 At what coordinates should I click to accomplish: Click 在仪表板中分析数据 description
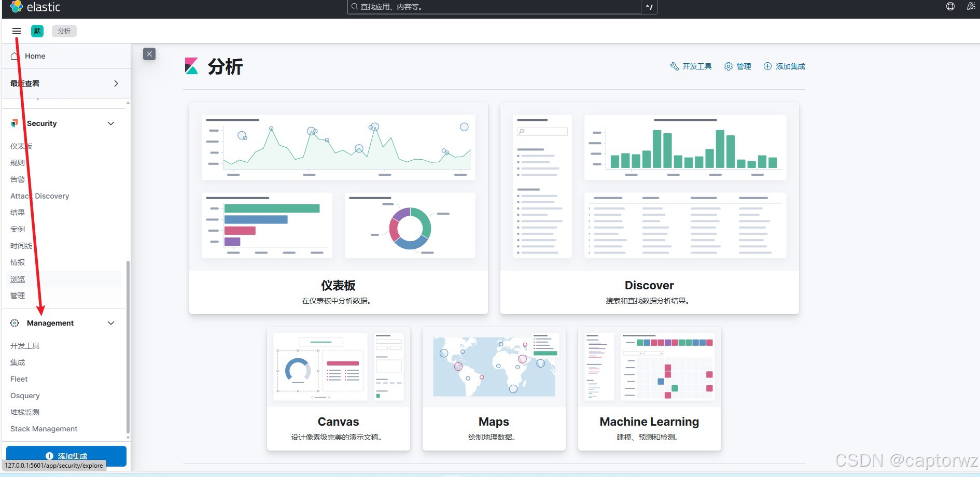tap(337, 301)
